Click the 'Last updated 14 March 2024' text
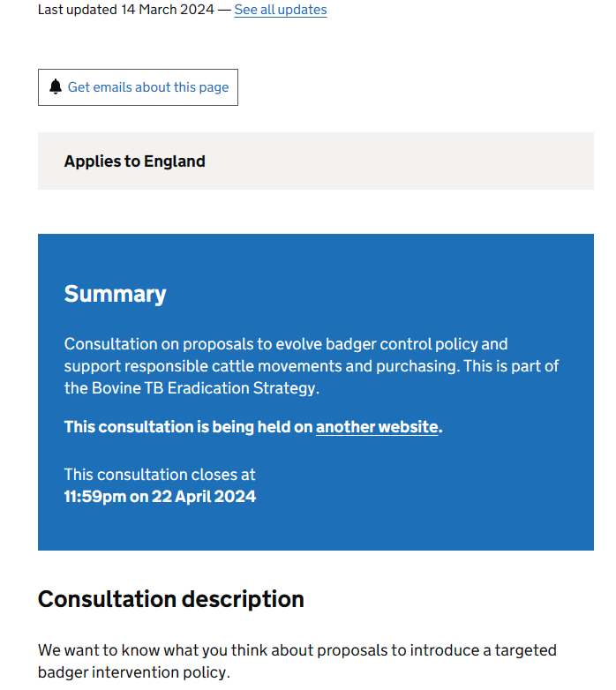 [x=125, y=10]
